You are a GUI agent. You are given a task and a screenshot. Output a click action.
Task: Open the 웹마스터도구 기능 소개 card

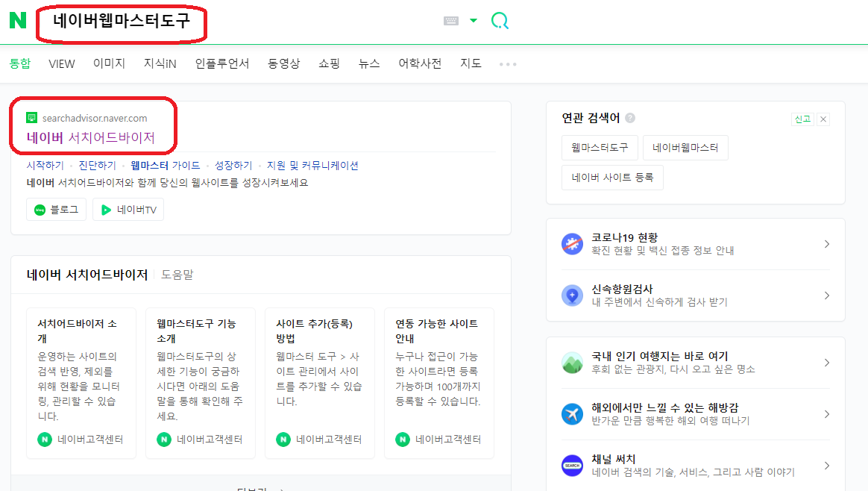pos(201,383)
